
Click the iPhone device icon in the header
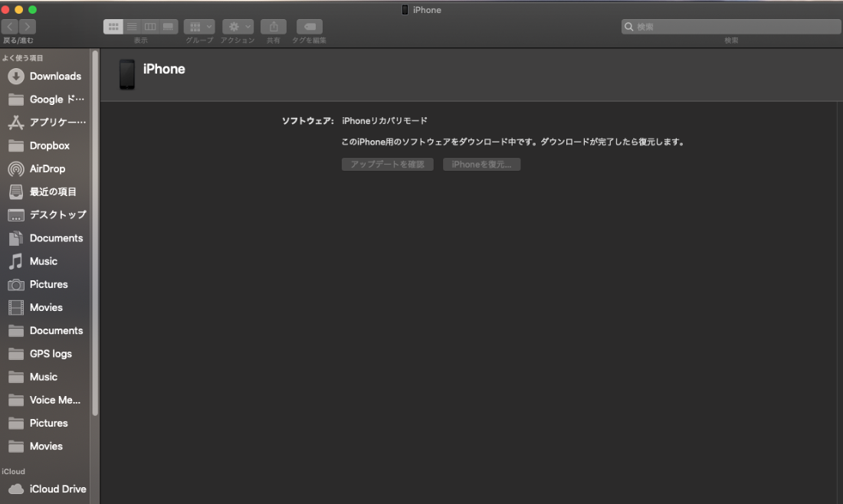tap(127, 74)
